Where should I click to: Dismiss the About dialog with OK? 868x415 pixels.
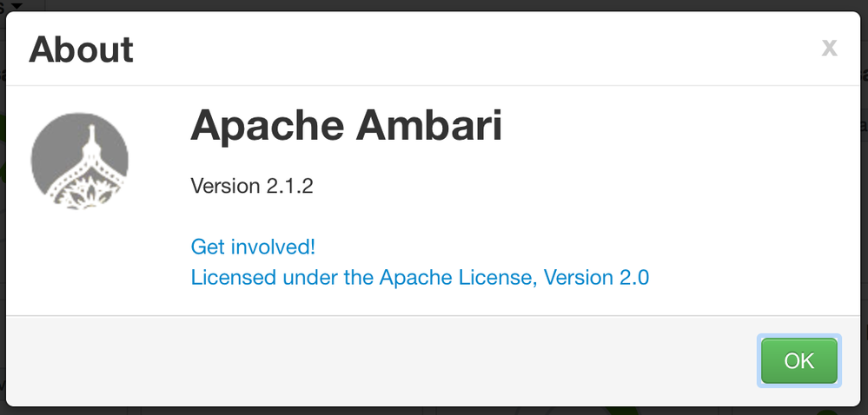coord(798,360)
